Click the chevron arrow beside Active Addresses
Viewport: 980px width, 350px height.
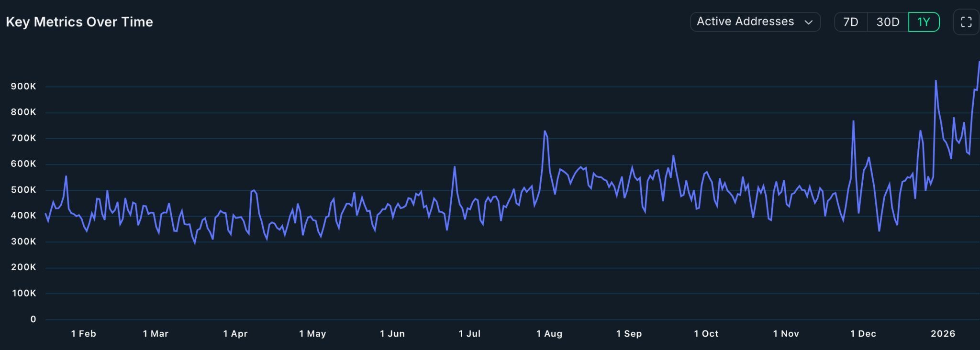[x=809, y=22]
